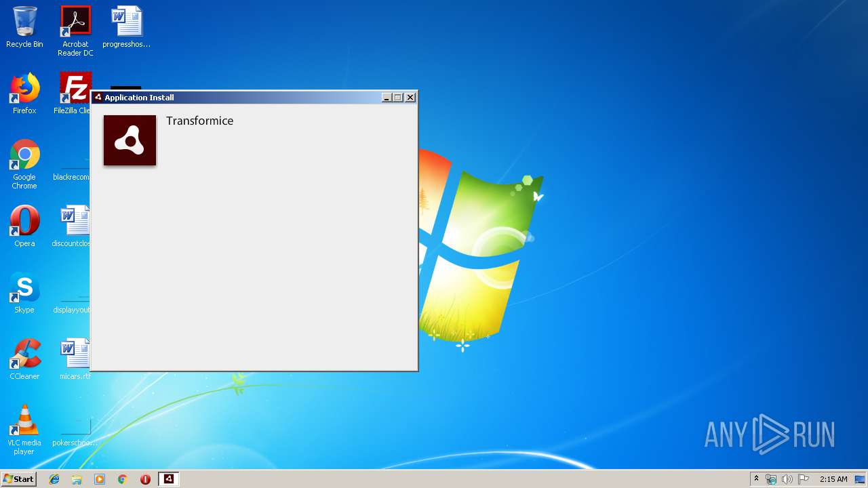Select the Transformice application name text
The height and width of the screenshot is (488, 868).
point(199,121)
